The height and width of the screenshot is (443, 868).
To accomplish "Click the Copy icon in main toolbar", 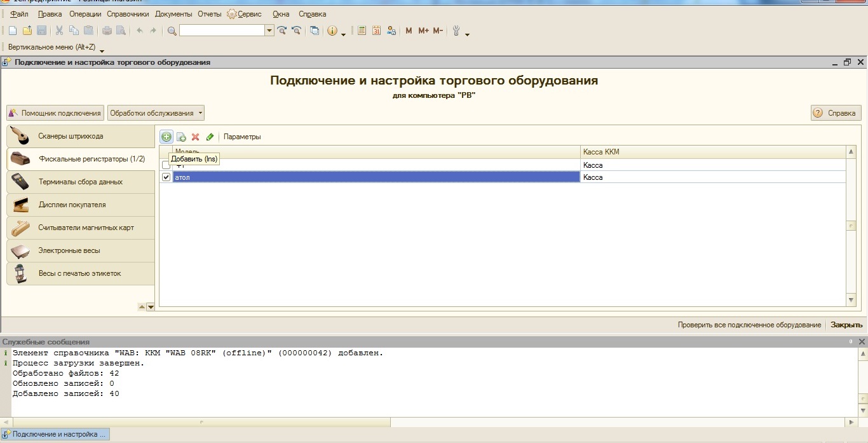I will 74,31.
